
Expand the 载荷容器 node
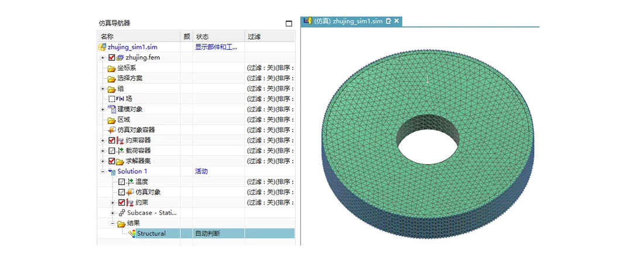point(102,150)
